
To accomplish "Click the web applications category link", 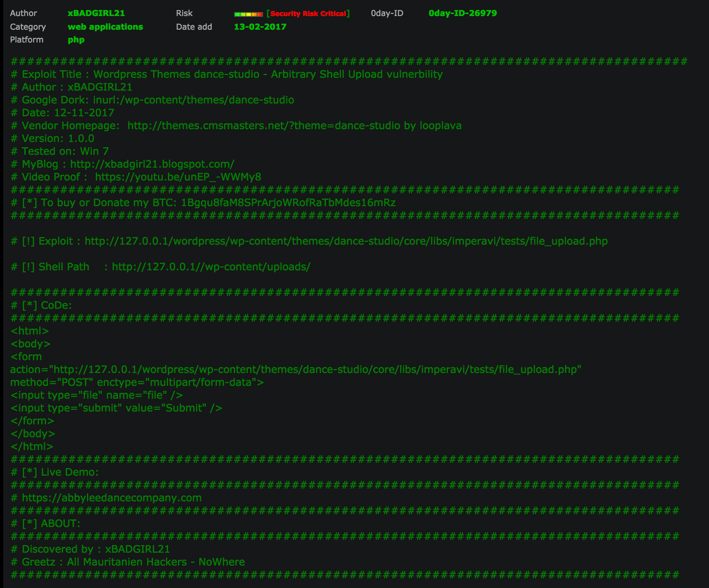I will pyautogui.click(x=105, y=27).
